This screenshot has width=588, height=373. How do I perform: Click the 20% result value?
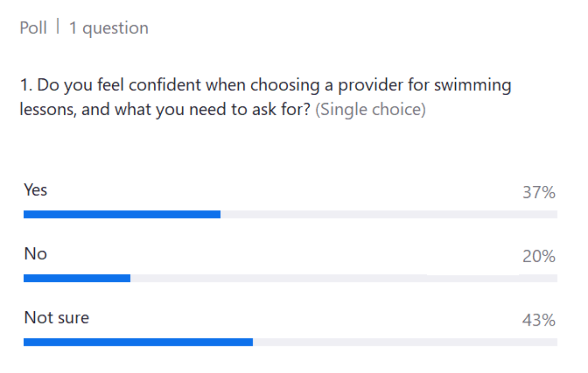coord(539,256)
